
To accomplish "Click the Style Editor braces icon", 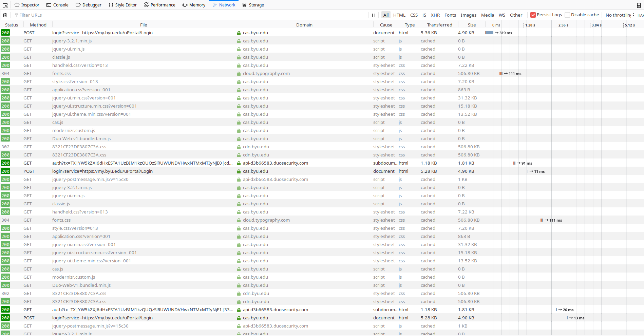I will [111, 4].
